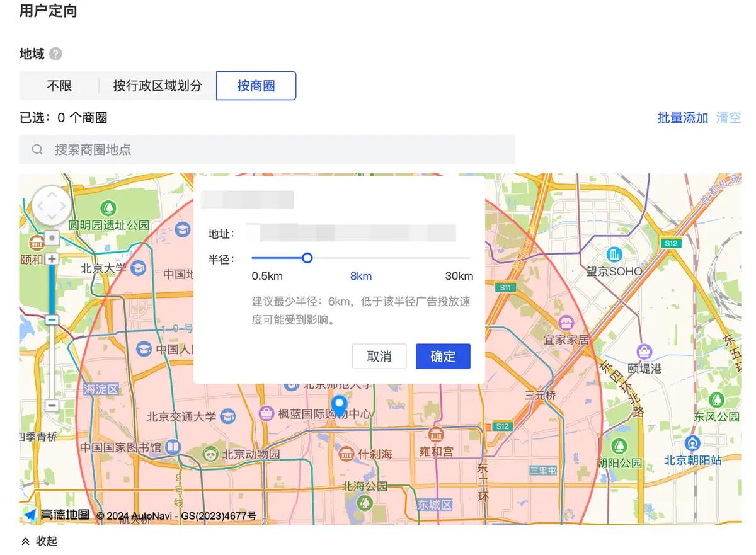Click the S12 badge near 望京SOHO
The width and height of the screenshot is (756, 555).
click(671, 243)
